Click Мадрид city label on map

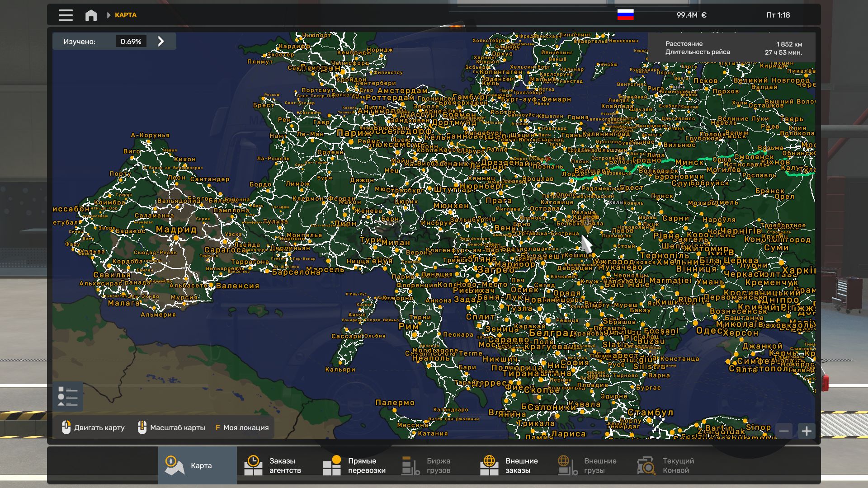pos(176,230)
